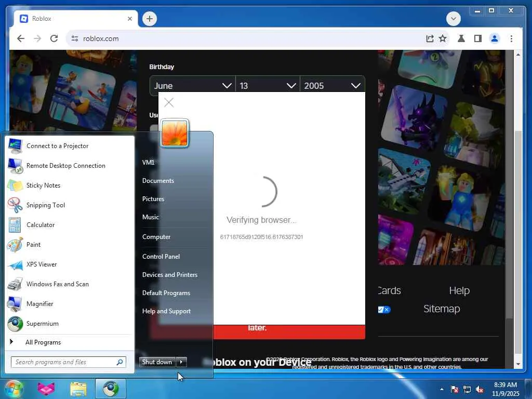Go back in the browser
Viewport: 532px width, 399px height.
[21, 38]
